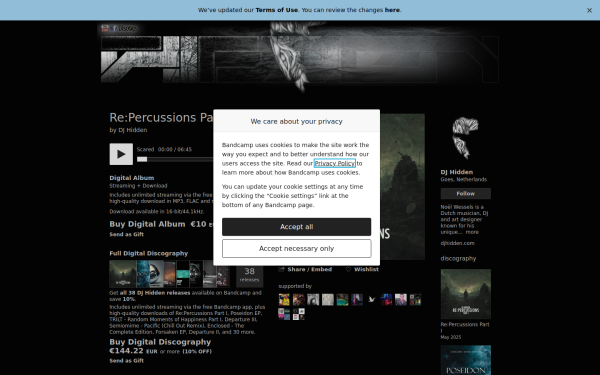Open the grayscale woman supporter avatar
Screen dimensions: 600x375
point(313,300)
